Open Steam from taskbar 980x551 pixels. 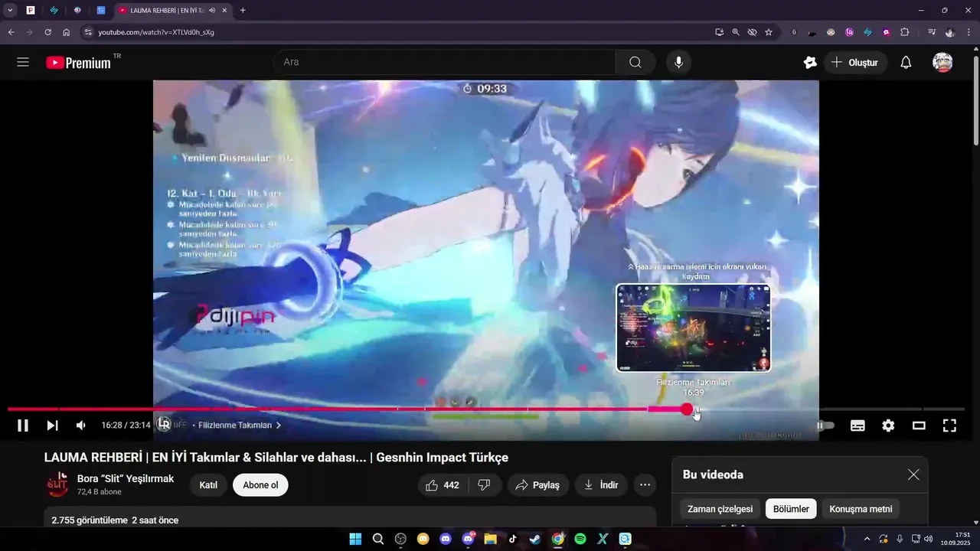pyautogui.click(x=535, y=539)
